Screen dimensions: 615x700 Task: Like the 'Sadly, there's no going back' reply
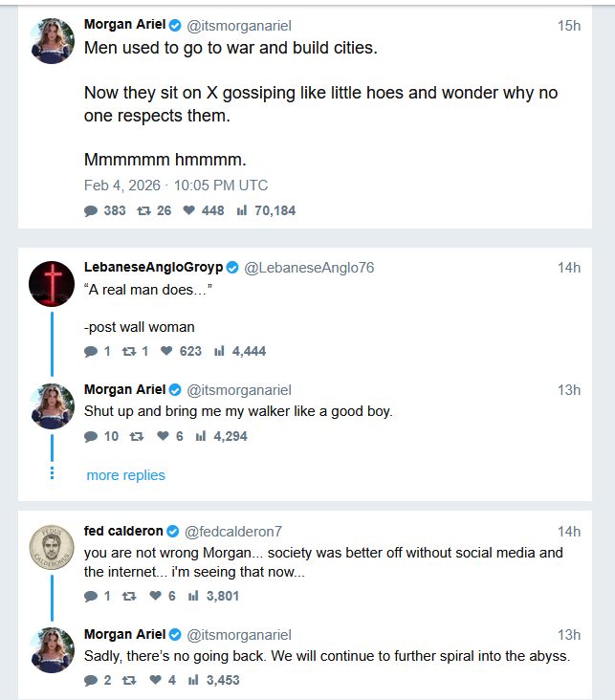[159, 680]
